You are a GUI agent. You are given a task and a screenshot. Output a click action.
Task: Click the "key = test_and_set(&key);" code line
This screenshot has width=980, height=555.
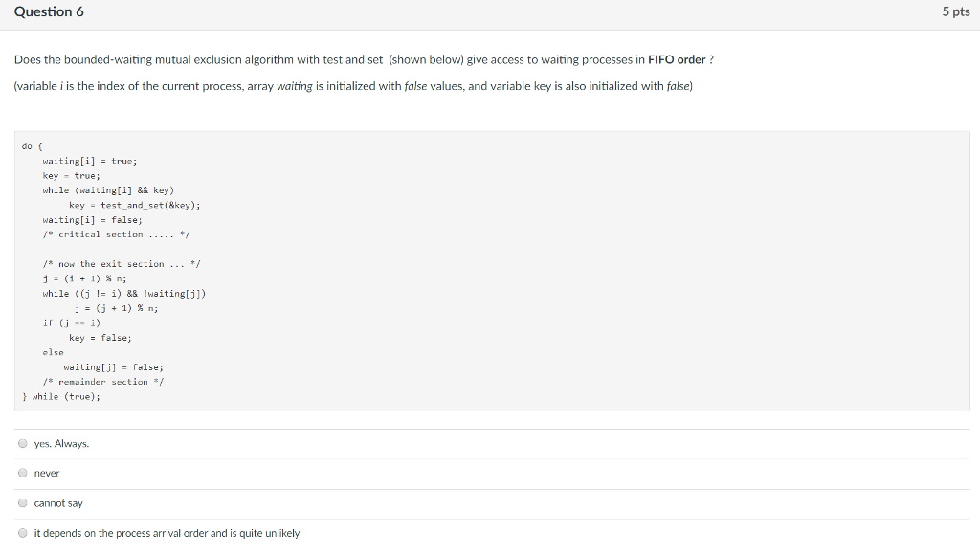[134, 205]
